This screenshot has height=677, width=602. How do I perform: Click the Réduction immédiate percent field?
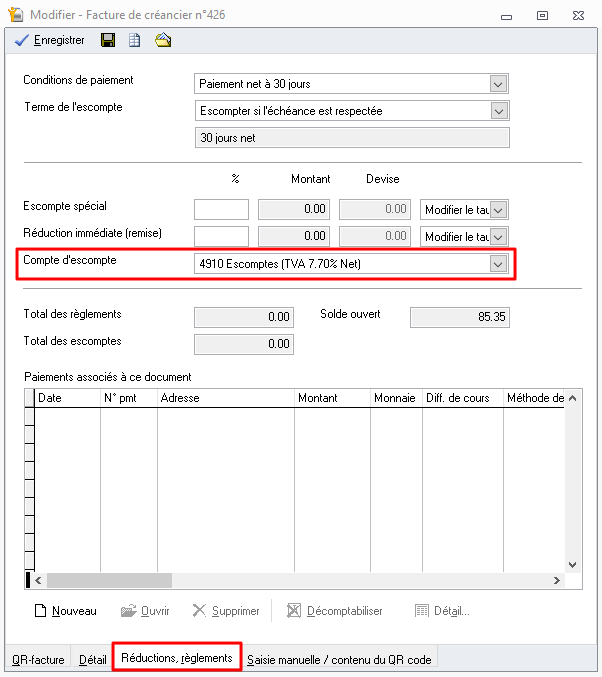pos(221,236)
